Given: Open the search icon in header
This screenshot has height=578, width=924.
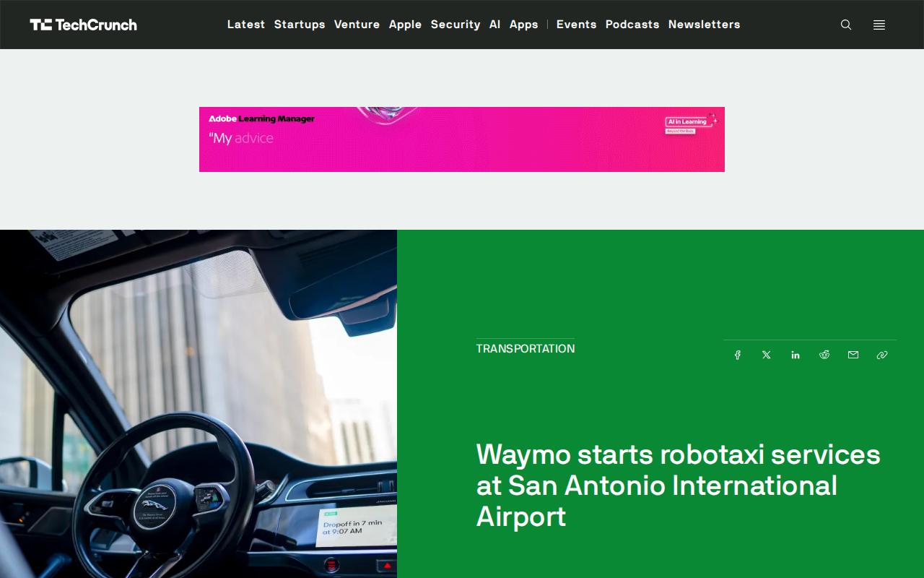Looking at the screenshot, I should coord(846,25).
